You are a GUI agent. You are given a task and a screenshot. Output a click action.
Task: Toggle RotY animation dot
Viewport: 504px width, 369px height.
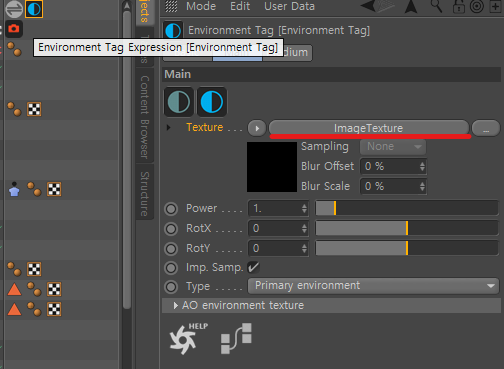171,249
